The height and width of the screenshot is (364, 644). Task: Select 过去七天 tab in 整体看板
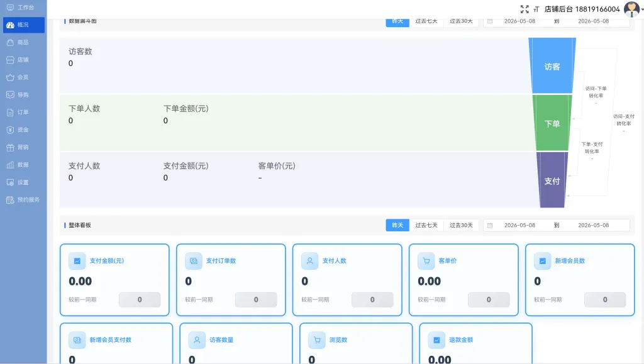coord(426,225)
